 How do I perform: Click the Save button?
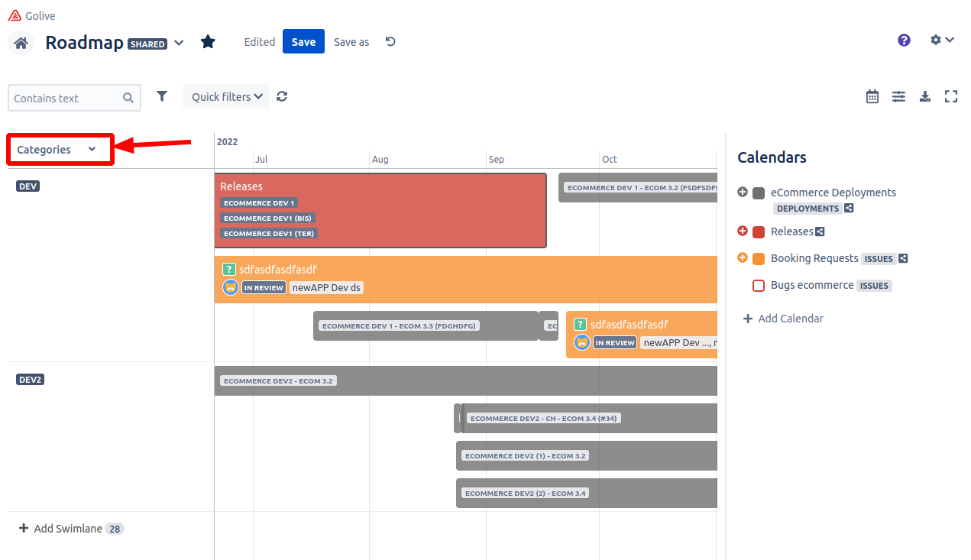303,42
